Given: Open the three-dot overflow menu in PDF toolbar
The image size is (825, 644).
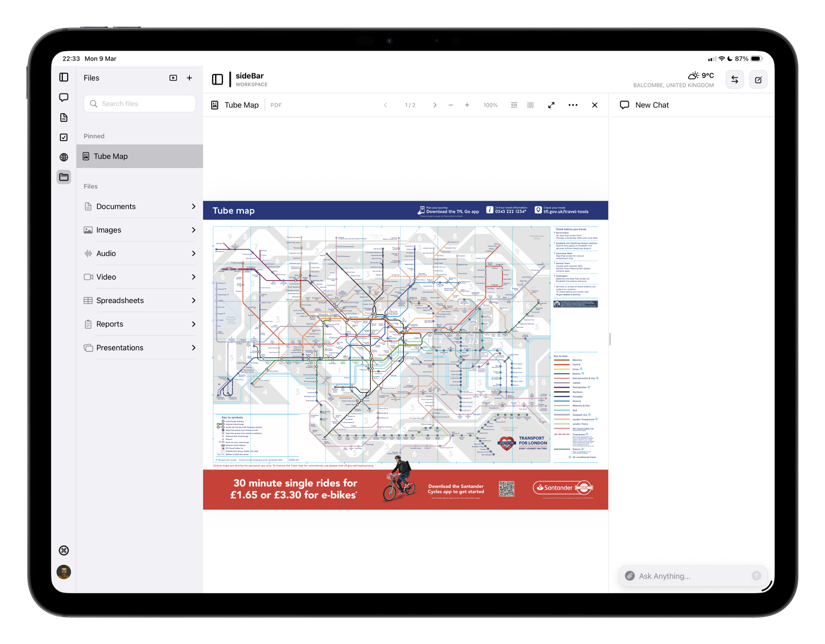Looking at the screenshot, I should tap(572, 105).
